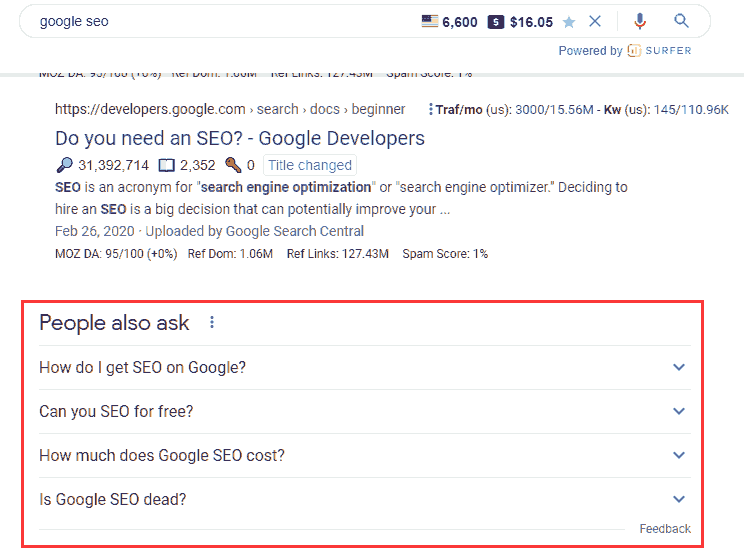Screen dimensions: 744x557
Task: Click the $16.05 CPC value
Action: coord(531,22)
